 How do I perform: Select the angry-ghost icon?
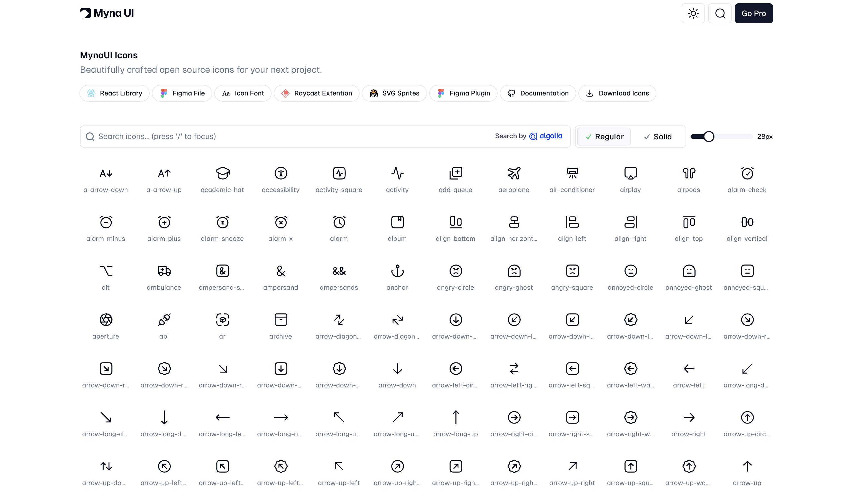click(514, 271)
